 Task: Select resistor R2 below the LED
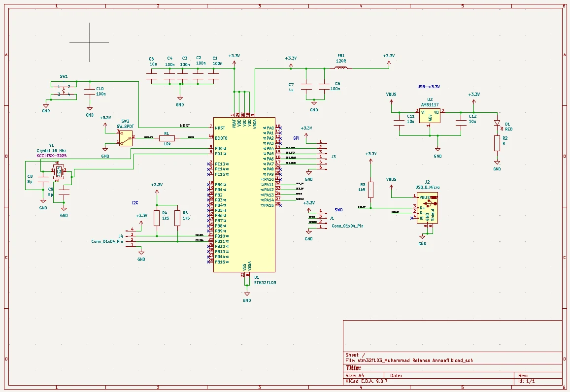(497, 143)
